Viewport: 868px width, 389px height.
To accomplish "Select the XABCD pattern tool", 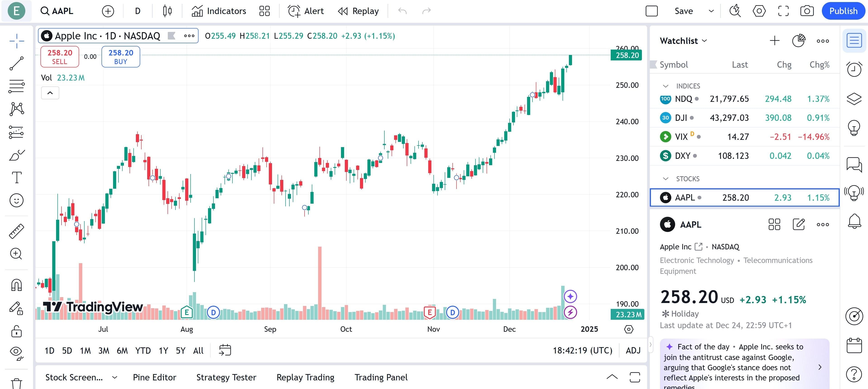I will (17, 109).
